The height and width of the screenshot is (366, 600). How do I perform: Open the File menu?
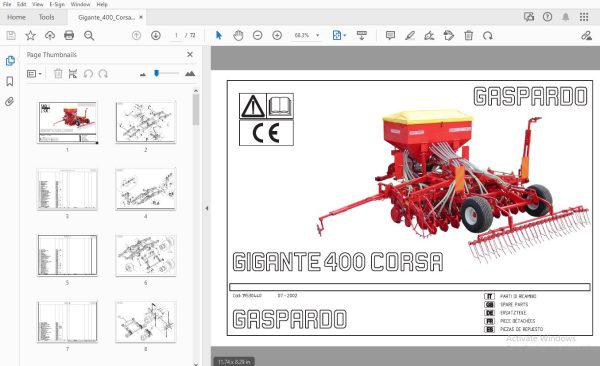7,4
